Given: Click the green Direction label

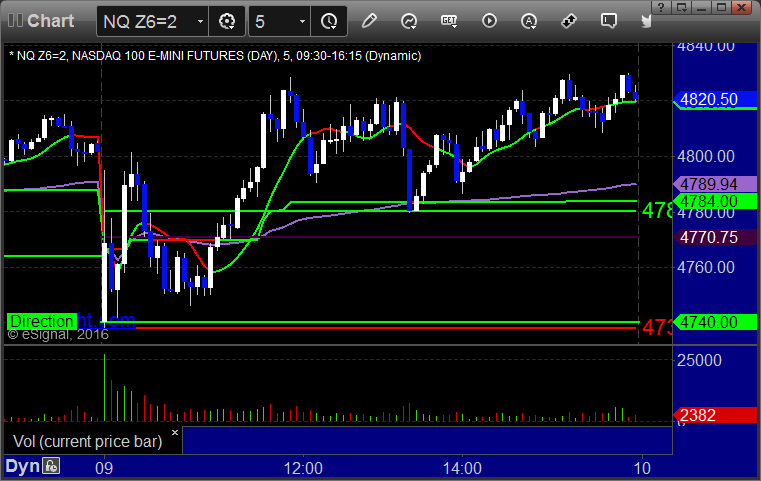Looking at the screenshot, I should [x=41, y=321].
